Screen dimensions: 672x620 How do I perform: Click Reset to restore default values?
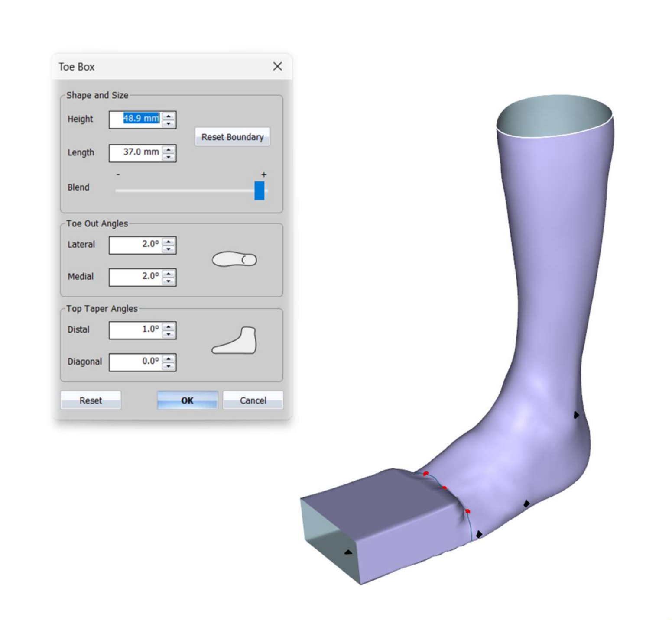point(90,400)
